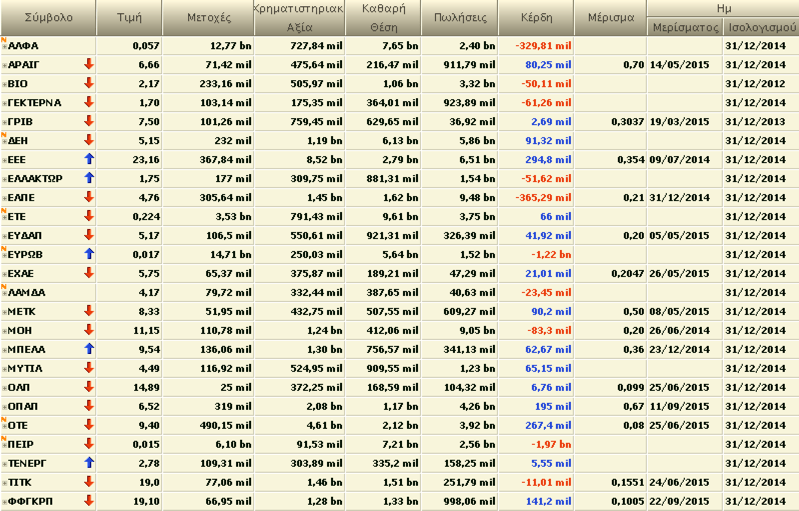Click the red down arrow in ΜΟΗ row
The height and width of the screenshot is (511, 799).
click(x=89, y=330)
